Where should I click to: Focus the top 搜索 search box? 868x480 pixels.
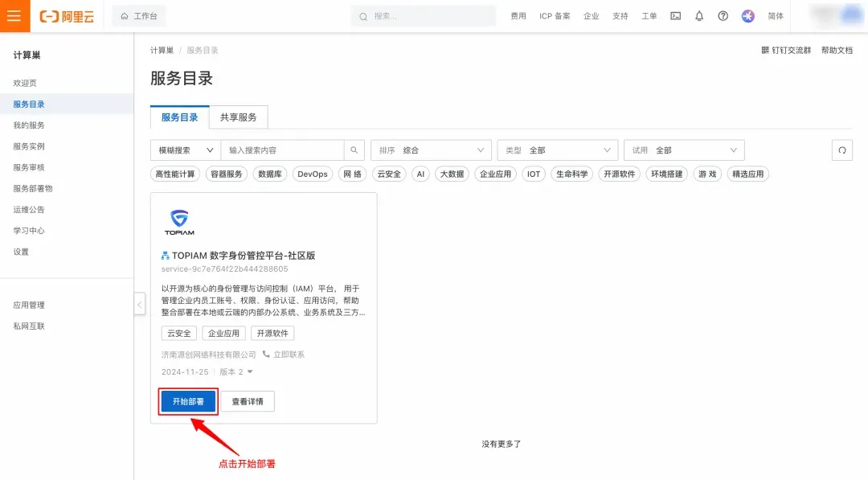(x=424, y=16)
